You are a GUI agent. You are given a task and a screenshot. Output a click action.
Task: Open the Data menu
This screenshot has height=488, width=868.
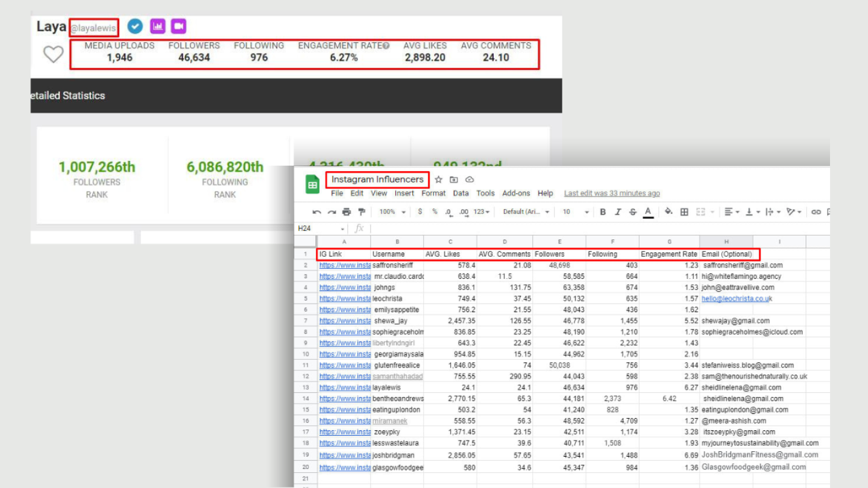coord(461,193)
